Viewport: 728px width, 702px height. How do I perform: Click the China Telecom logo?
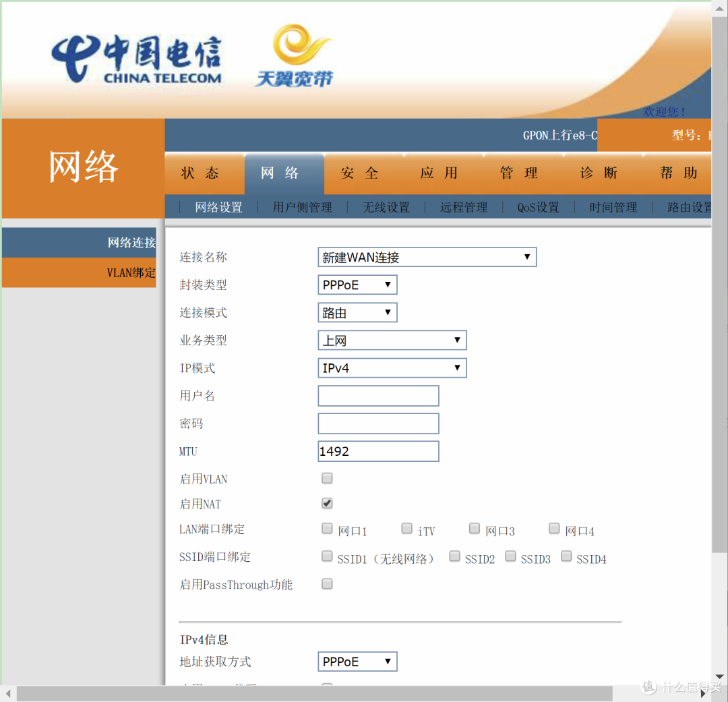(136, 59)
